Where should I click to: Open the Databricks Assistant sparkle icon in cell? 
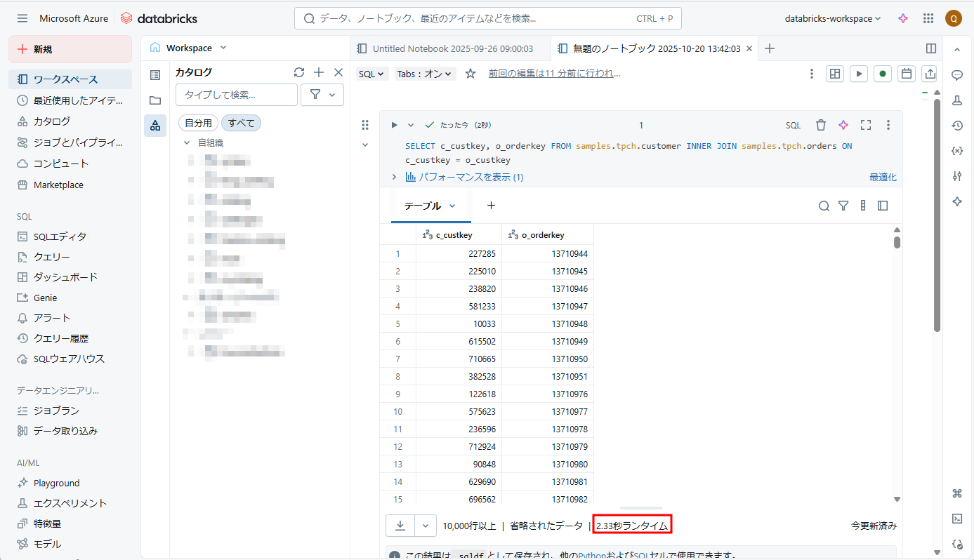pos(843,125)
